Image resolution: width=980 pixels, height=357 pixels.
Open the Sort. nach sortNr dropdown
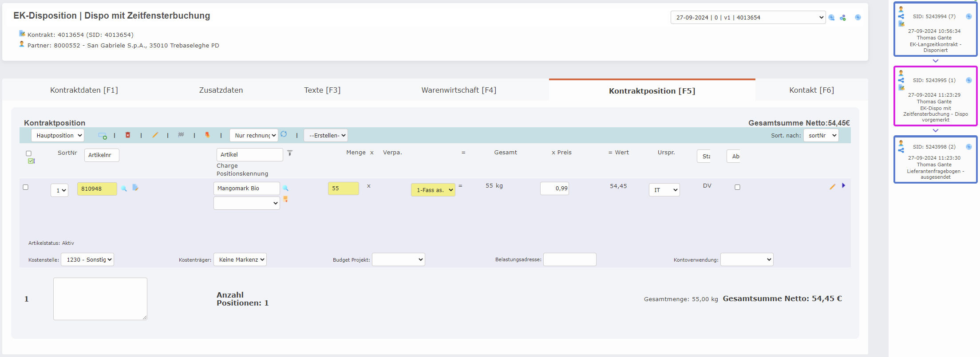coord(821,136)
